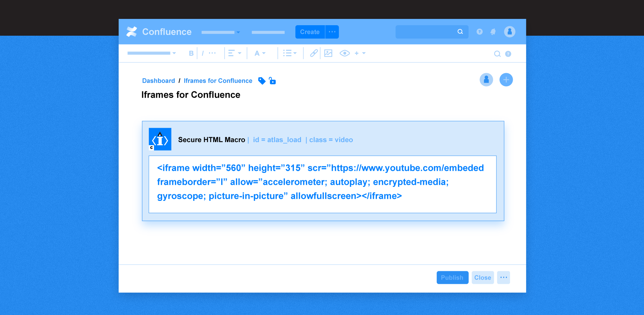Open Iframes for Confluence breadcrumb link
The image size is (644, 315).
pos(218,81)
